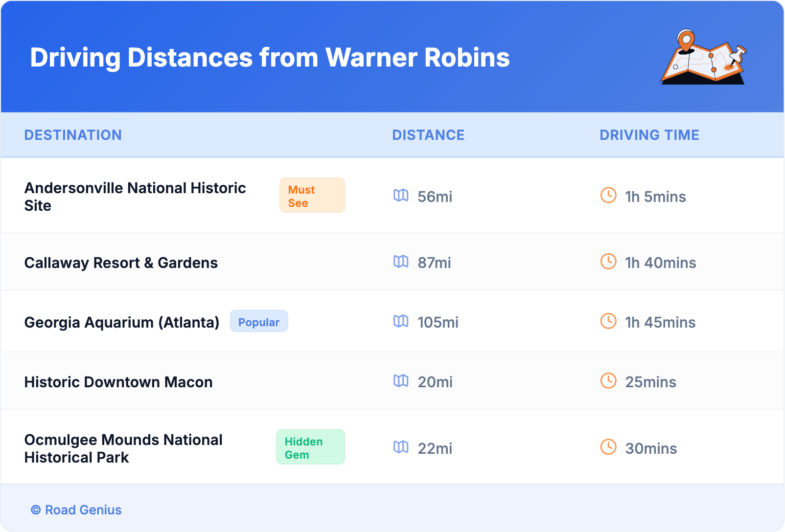This screenshot has height=532, width=785.
Task: Select the Driving Time column header
Action: pos(649,135)
